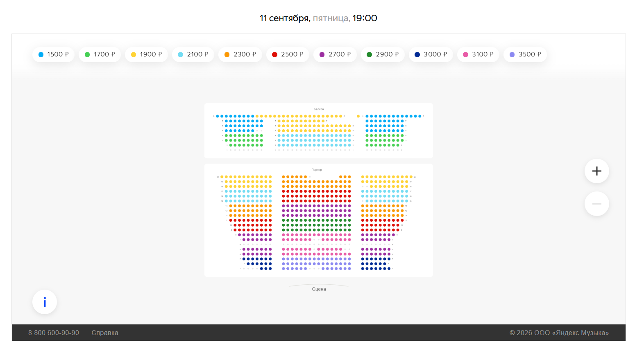Click the Партер section label
This screenshot has height=351, width=644.
click(317, 170)
